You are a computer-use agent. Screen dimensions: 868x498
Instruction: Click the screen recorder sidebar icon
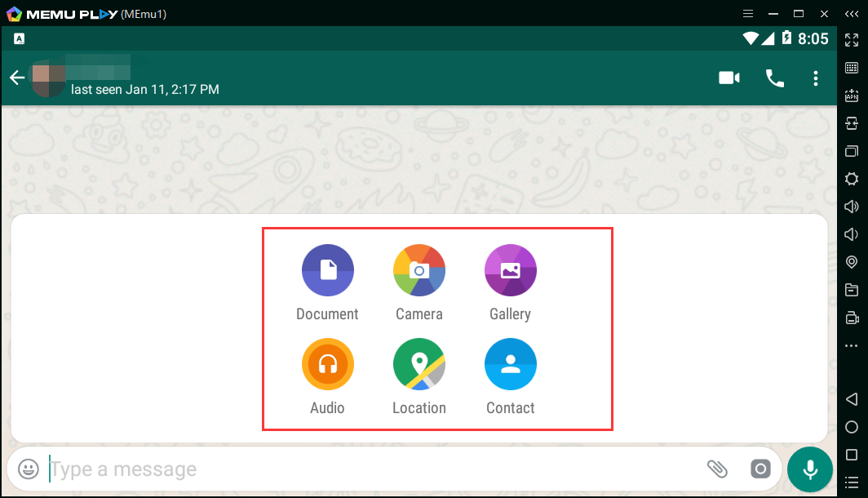coord(852,318)
